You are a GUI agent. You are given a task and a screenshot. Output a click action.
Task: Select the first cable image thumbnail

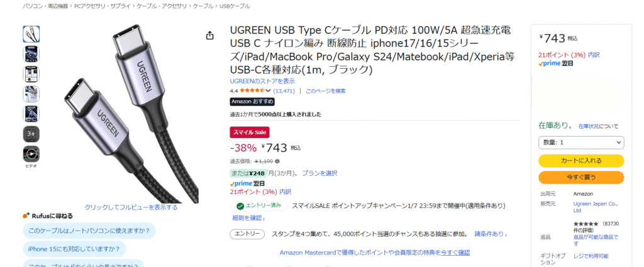pos(31,34)
